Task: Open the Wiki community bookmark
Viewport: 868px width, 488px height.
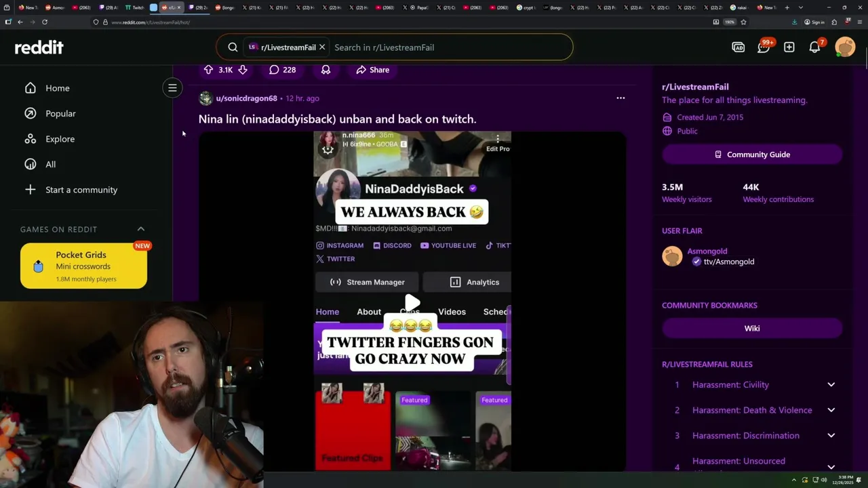Action: (752, 328)
